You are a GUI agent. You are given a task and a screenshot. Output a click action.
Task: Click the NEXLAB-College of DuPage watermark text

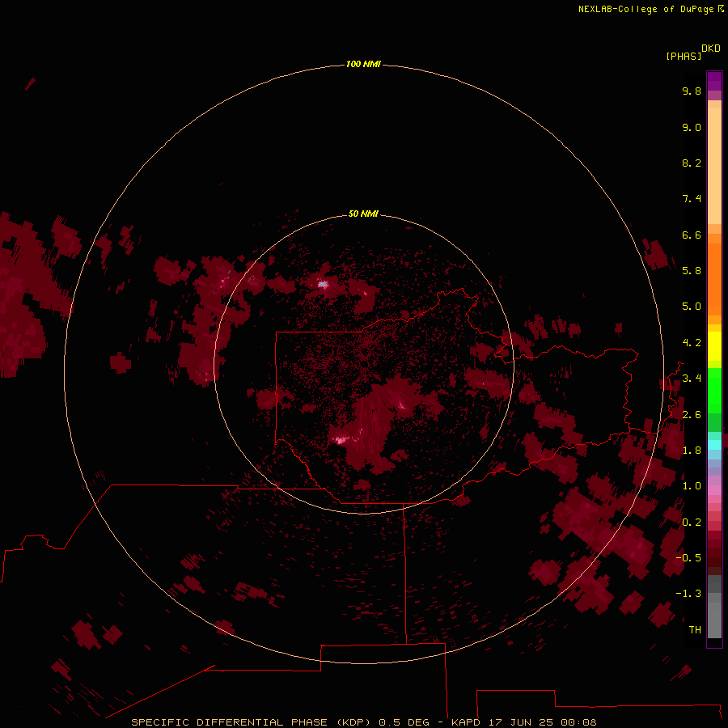click(645, 9)
